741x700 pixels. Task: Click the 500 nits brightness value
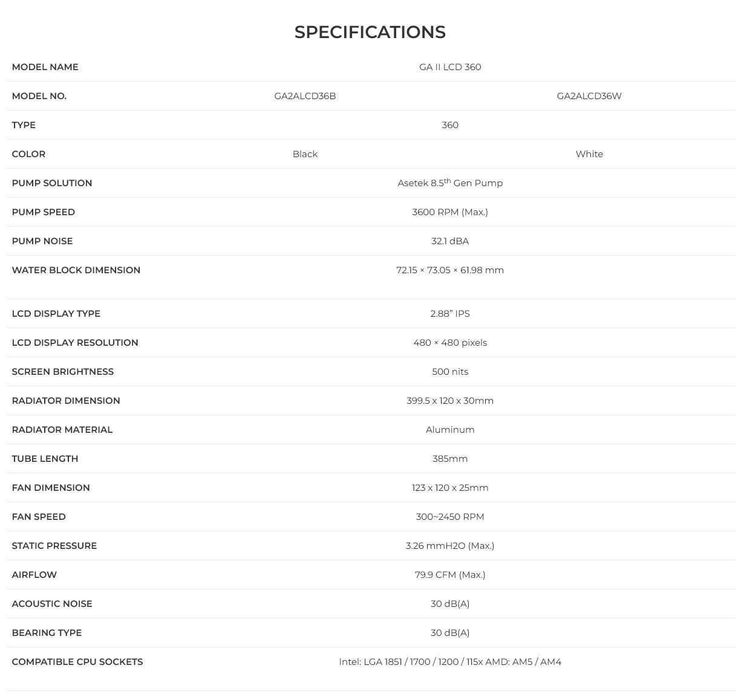pyautogui.click(x=450, y=372)
